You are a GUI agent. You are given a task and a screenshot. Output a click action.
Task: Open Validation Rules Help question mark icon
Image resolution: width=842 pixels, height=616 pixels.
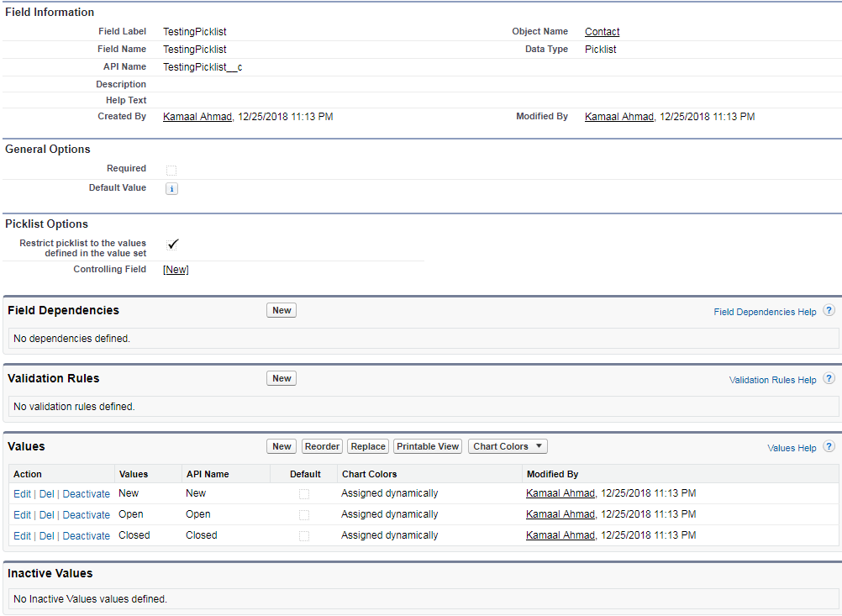click(829, 378)
